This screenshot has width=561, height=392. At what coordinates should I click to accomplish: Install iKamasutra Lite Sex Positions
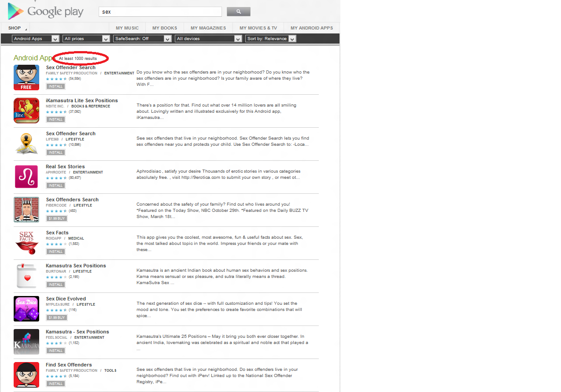[56, 119]
